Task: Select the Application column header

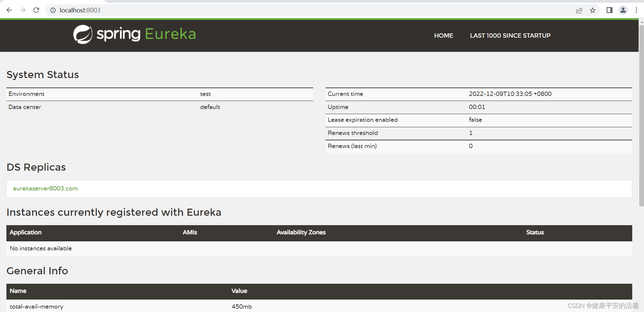Action: coord(26,232)
